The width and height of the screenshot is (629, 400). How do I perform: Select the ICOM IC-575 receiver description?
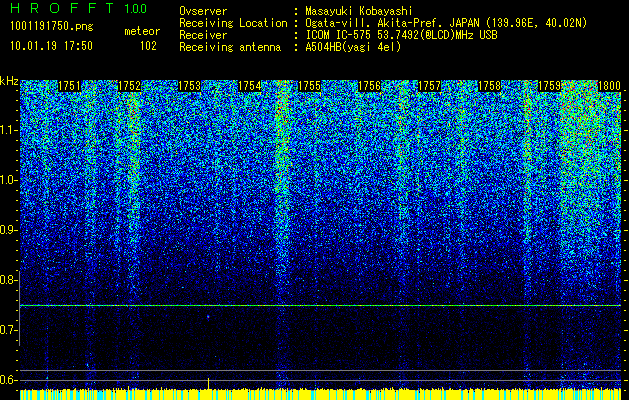coord(401,35)
